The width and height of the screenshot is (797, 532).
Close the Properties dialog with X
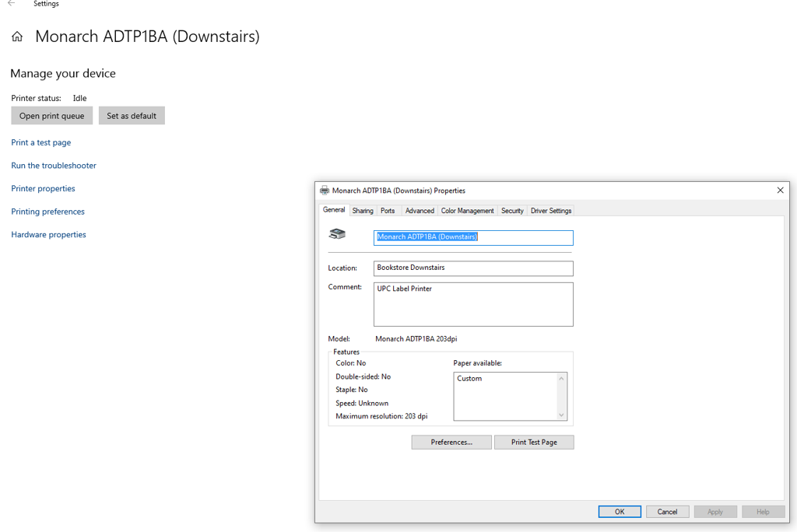[x=780, y=191]
